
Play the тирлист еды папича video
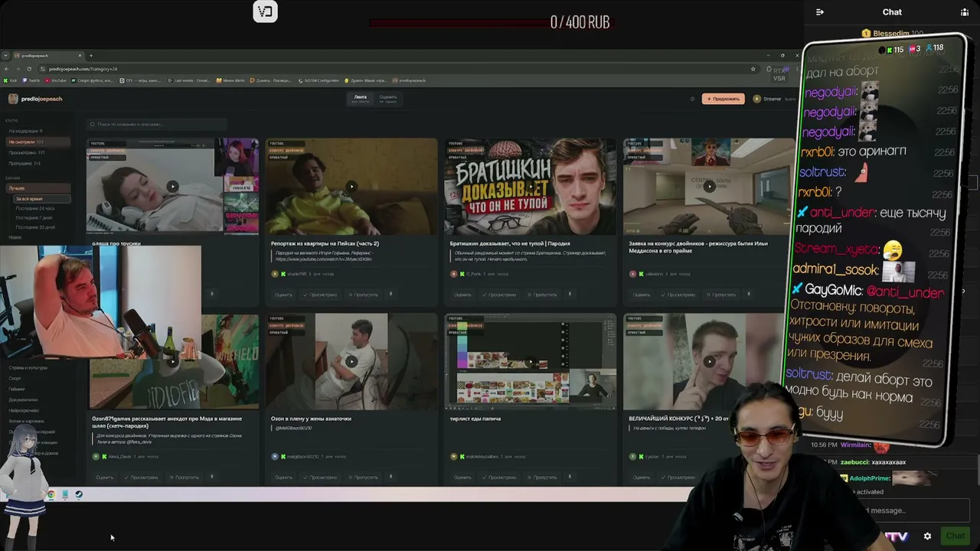click(530, 361)
